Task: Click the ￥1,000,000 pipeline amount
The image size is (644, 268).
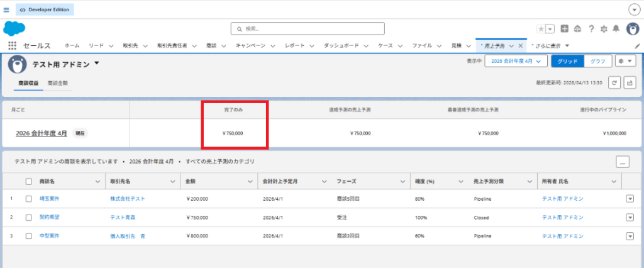Action: 614,133
